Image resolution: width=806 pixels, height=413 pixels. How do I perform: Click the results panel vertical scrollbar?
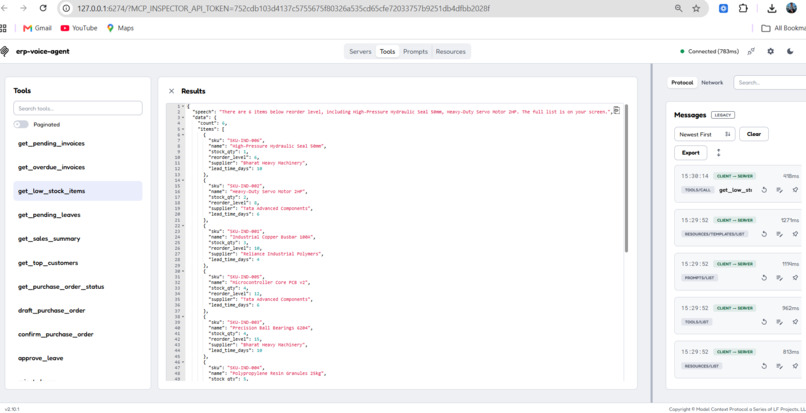(626, 178)
